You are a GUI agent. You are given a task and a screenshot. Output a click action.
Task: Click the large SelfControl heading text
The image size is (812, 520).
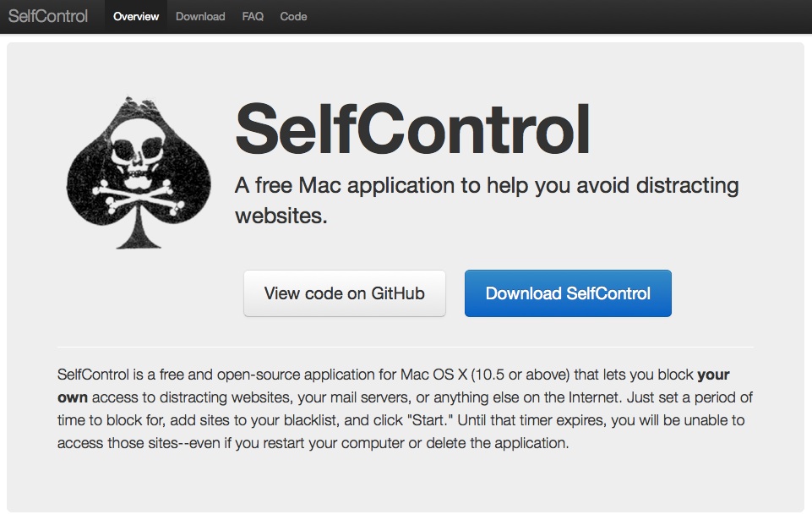412,129
